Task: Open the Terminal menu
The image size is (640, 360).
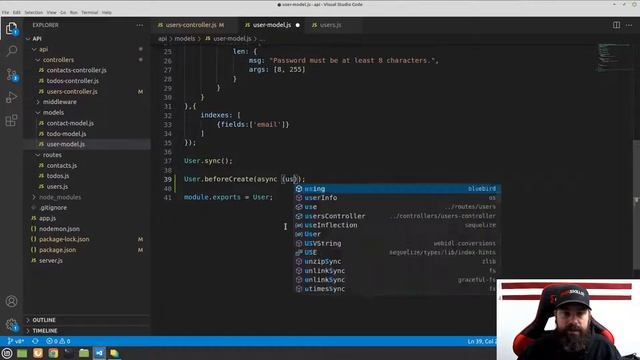Action: [89, 13]
